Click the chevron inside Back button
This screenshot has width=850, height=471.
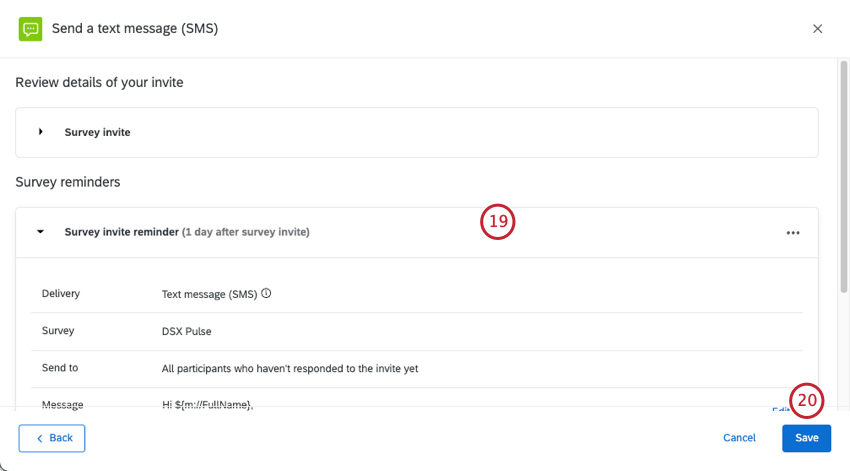coord(40,438)
